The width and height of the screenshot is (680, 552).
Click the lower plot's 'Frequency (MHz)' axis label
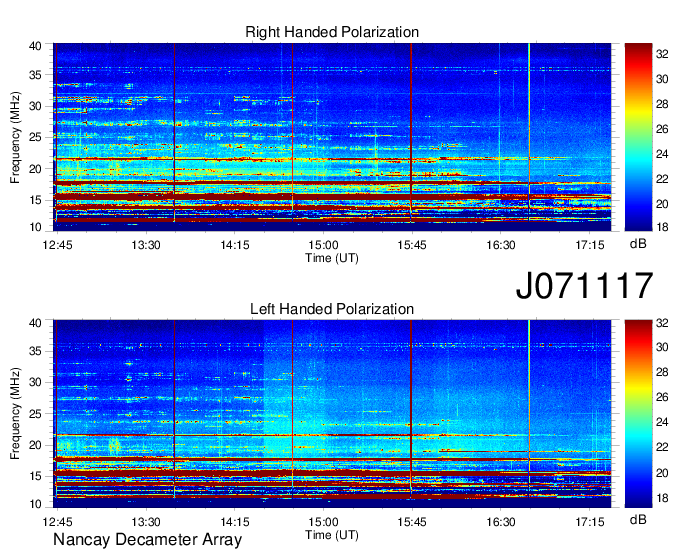click(15, 414)
